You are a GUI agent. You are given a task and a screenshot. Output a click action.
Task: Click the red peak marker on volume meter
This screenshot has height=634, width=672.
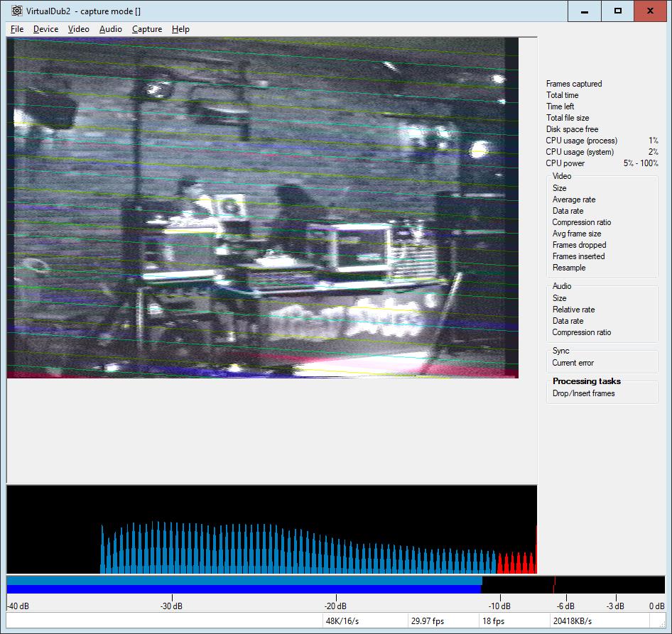[554, 584]
